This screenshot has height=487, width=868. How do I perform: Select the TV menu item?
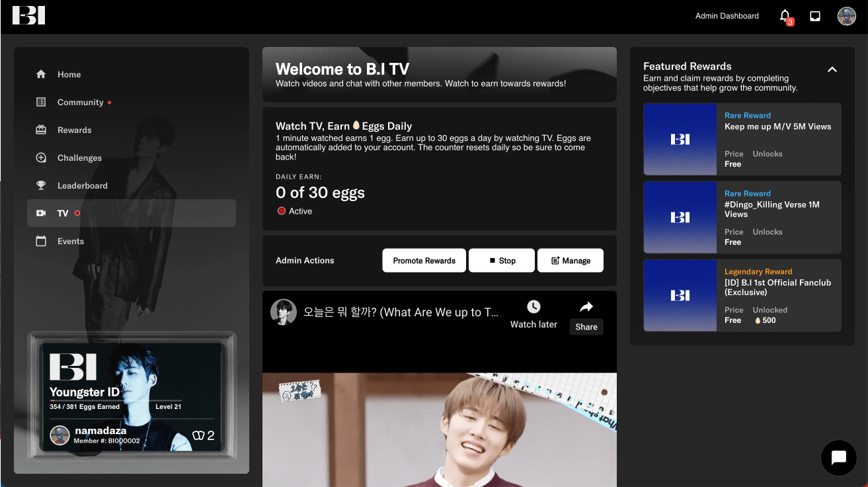pos(132,213)
